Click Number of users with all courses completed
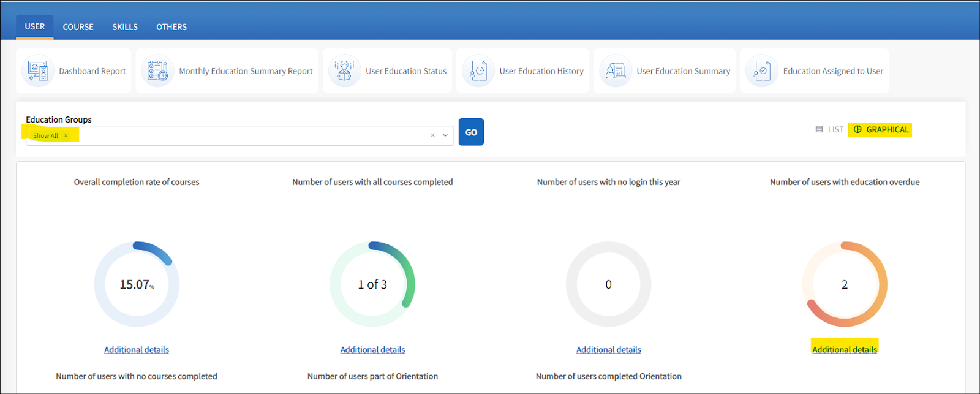 coord(372,182)
